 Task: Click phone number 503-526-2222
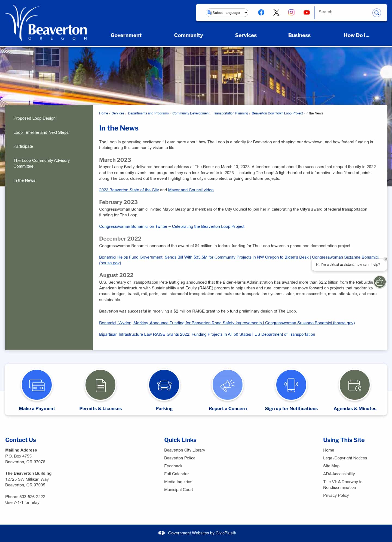pos(32,497)
